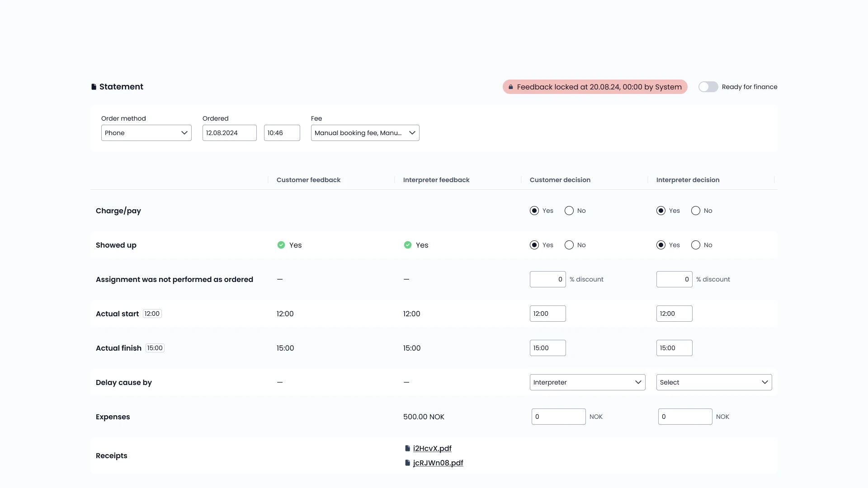Click interpreter feedback Actual finish value 15:00
The height and width of the screenshot is (488, 868).
412,348
